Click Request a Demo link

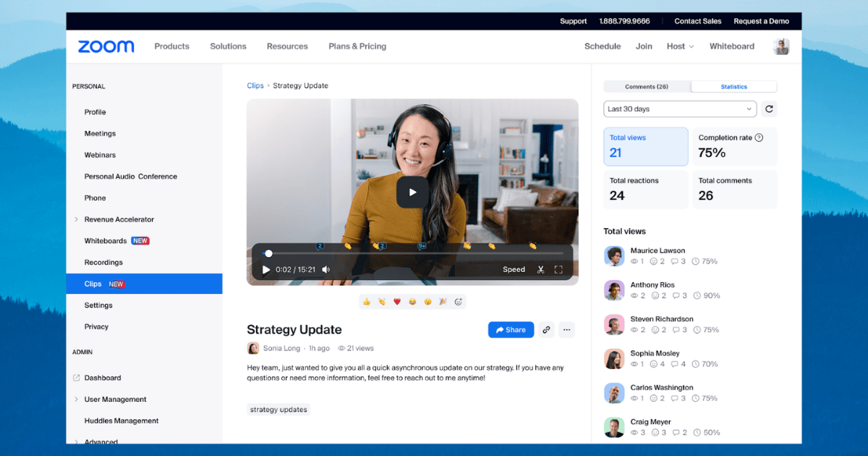tap(761, 21)
